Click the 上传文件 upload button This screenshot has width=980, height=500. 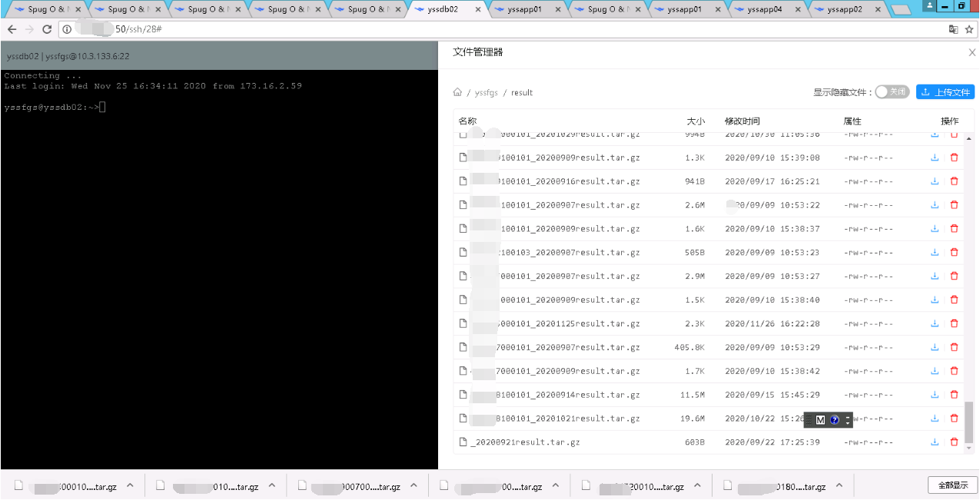tap(945, 92)
